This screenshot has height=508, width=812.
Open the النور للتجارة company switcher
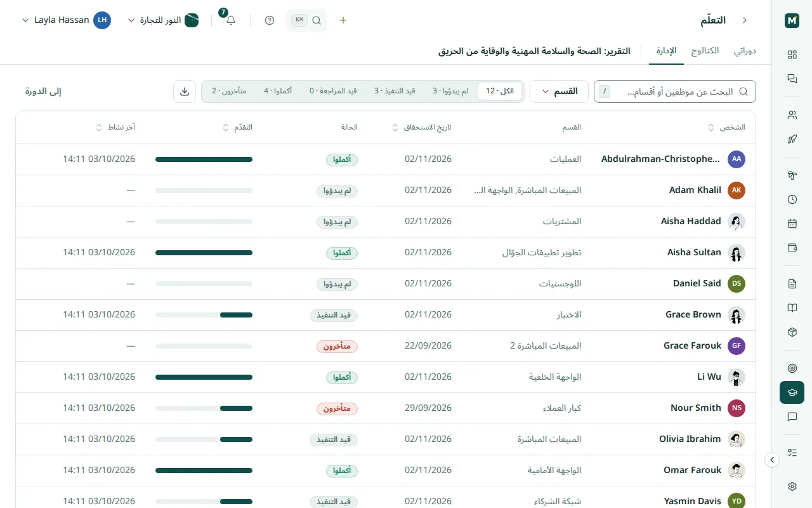(x=164, y=20)
